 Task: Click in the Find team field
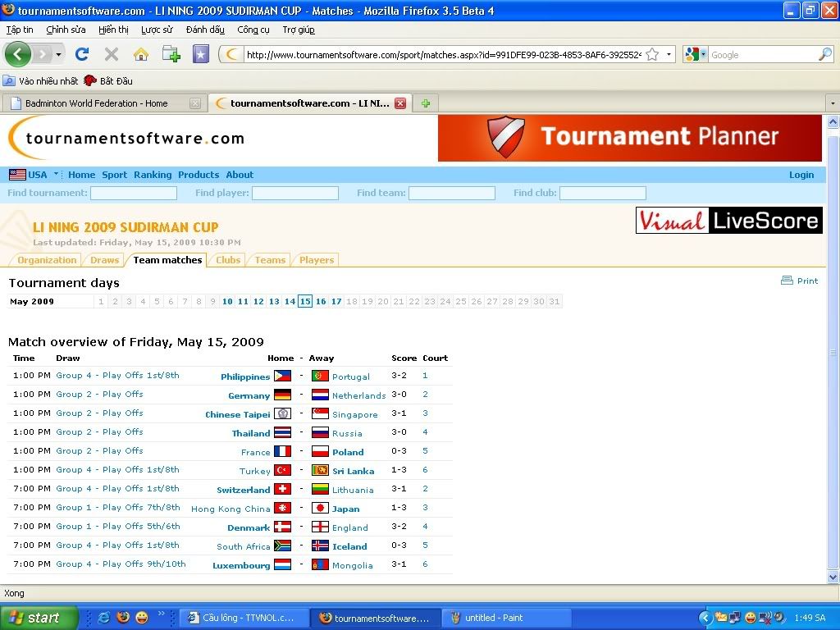452,193
